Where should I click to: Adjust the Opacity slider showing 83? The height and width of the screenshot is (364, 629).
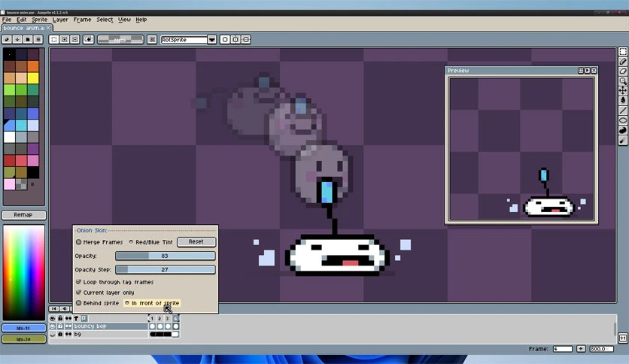coord(165,256)
